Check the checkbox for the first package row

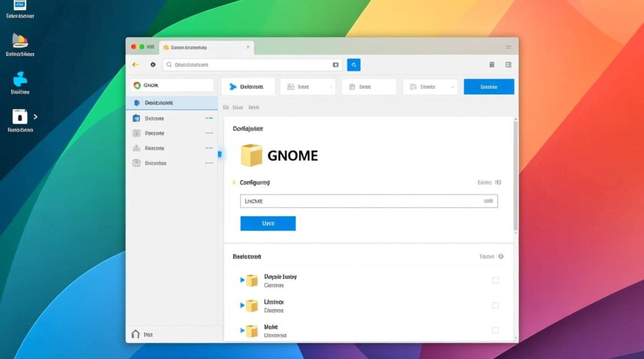[x=495, y=280]
